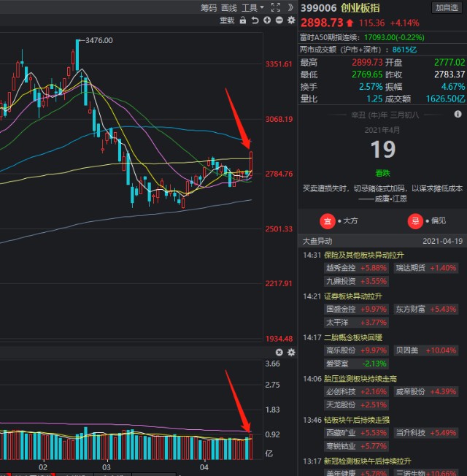Expand the double chevron arrows at top
This screenshot has width=467, height=476.
(290, 7)
